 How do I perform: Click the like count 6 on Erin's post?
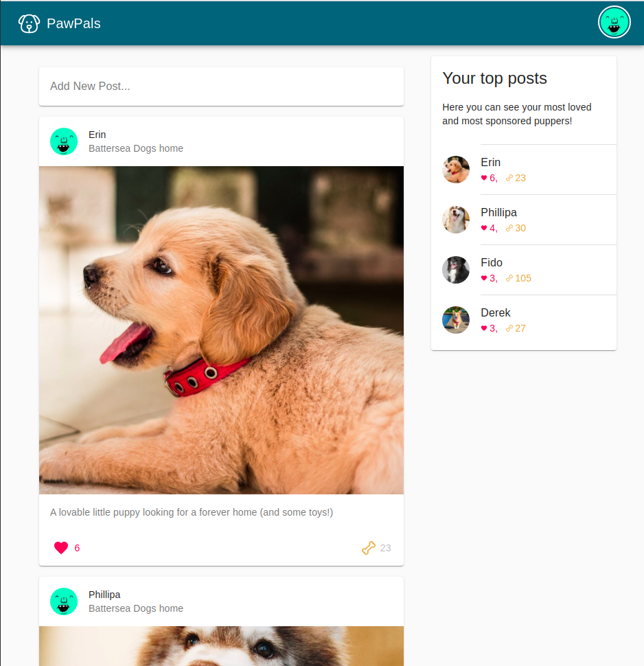(x=77, y=548)
